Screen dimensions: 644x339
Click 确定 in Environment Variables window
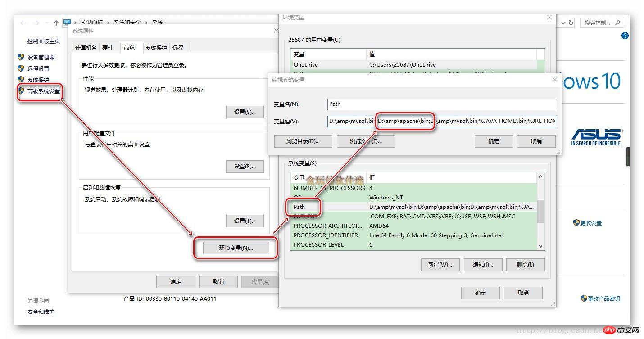click(x=481, y=293)
